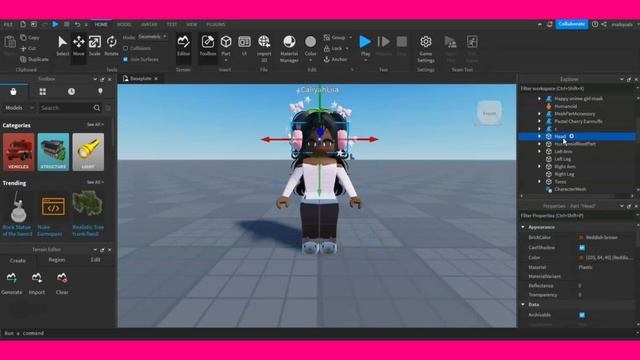Open the UI editor button
This screenshot has width=640, height=360.
pos(244,45)
